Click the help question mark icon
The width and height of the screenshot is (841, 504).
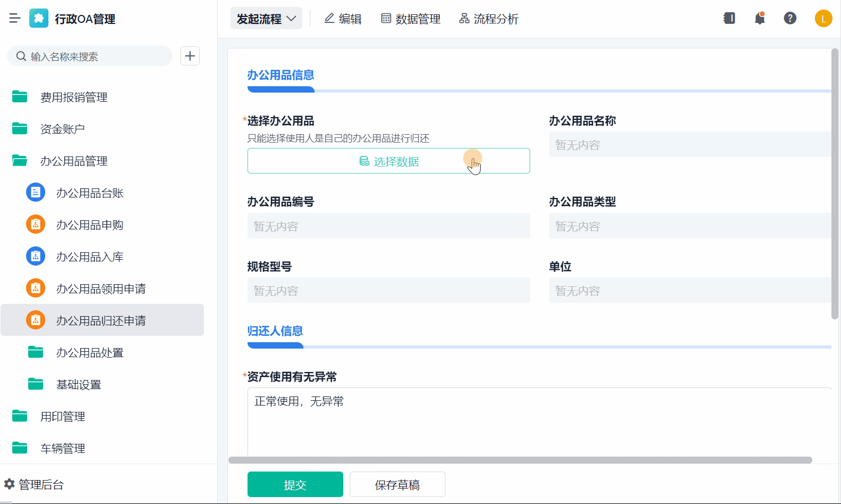pyautogui.click(x=790, y=19)
